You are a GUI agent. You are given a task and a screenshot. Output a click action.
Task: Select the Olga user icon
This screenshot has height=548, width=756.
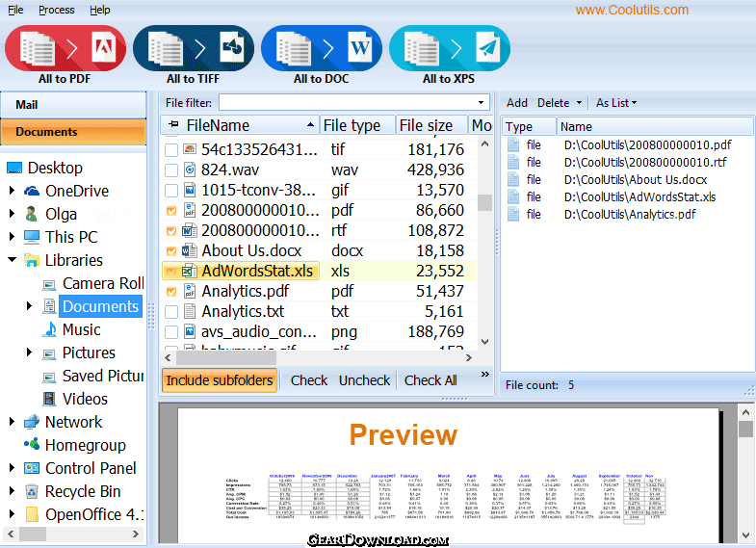tap(32, 214)
